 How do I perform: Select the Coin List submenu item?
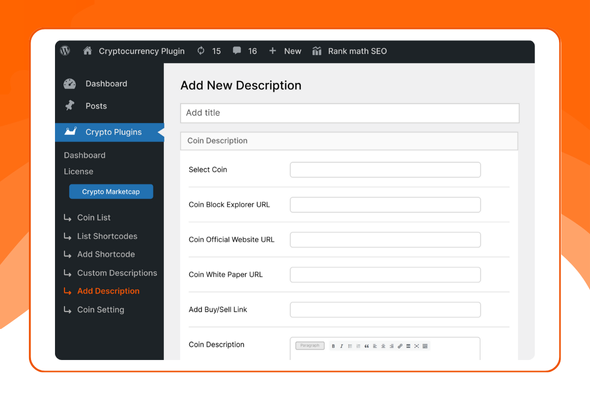(94, 217)
